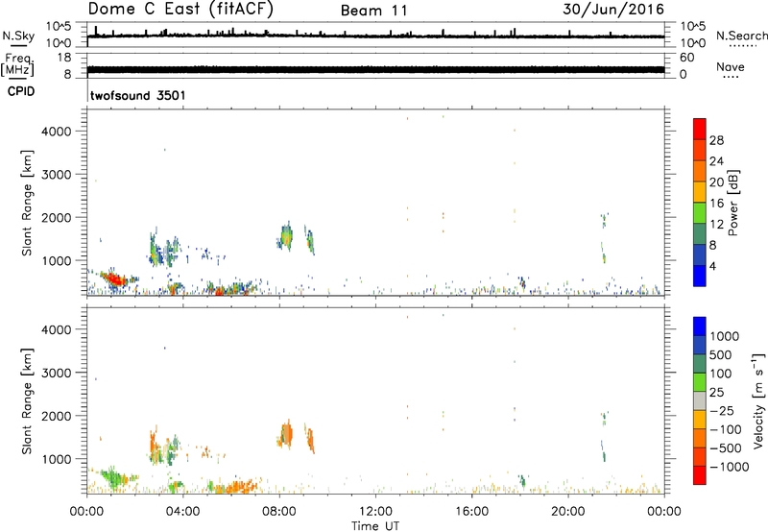Click the "4000" tick label on the power panel
The width and height of the screenshot is (768, 532).
coord(57,132)
